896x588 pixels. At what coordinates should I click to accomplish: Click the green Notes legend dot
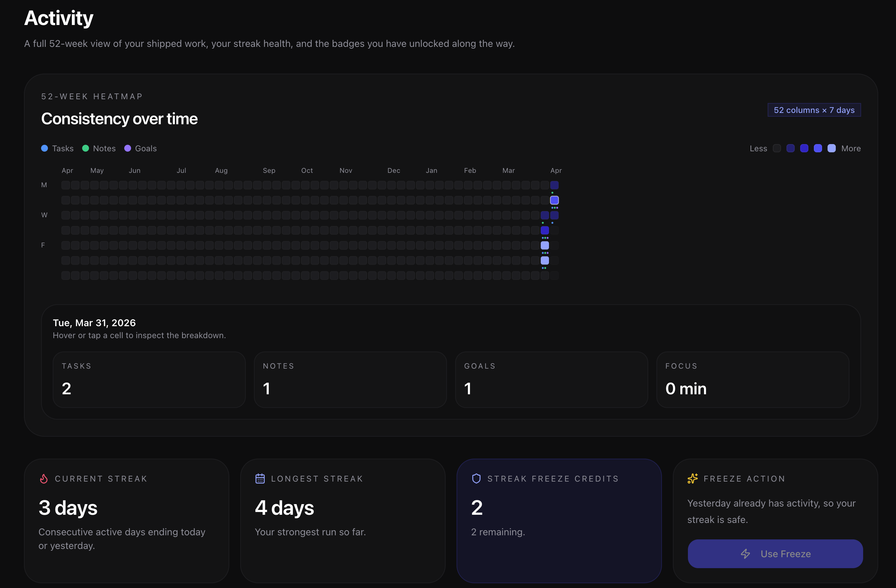tap(86, 148)
